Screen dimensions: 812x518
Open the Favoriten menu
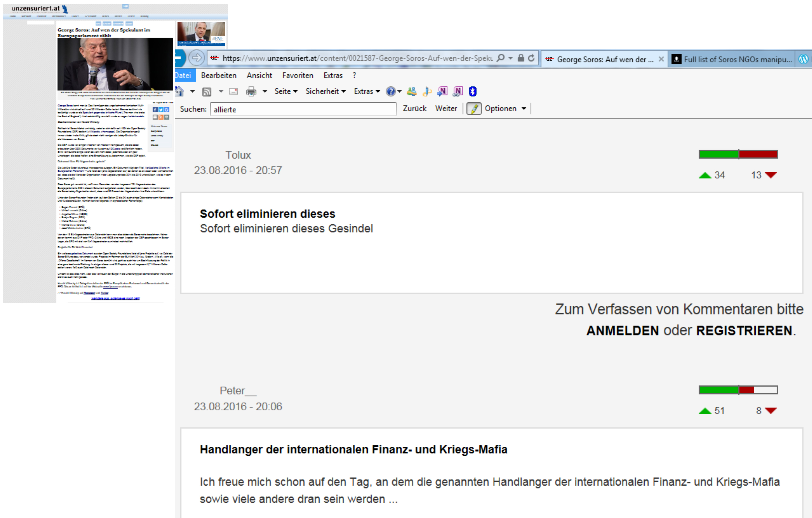pyautogui.click(x=297, y=76)
